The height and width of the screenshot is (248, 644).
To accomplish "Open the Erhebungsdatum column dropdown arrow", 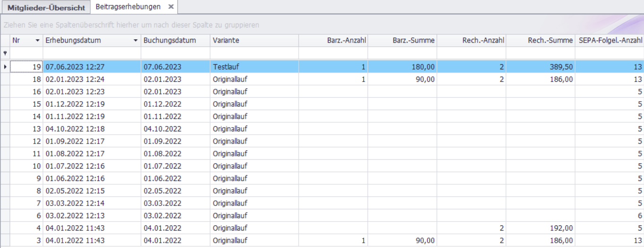I will click(136, 41).
